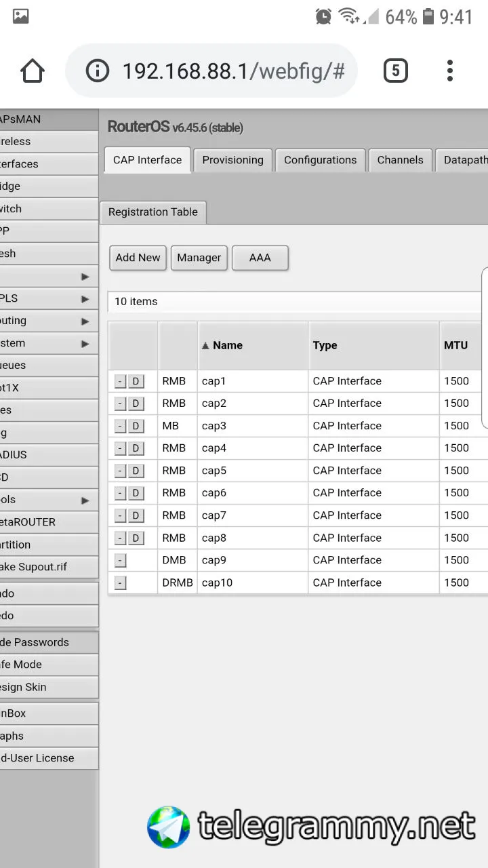This screenshot has width=488, height=868.
Task: Click the D button for cap8
Action: coord(136,538)
